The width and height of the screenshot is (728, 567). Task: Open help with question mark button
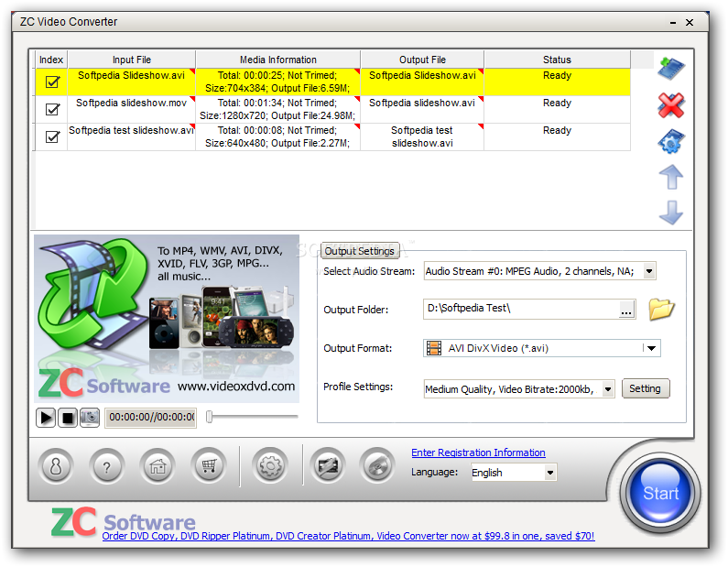tap(107, 466)
